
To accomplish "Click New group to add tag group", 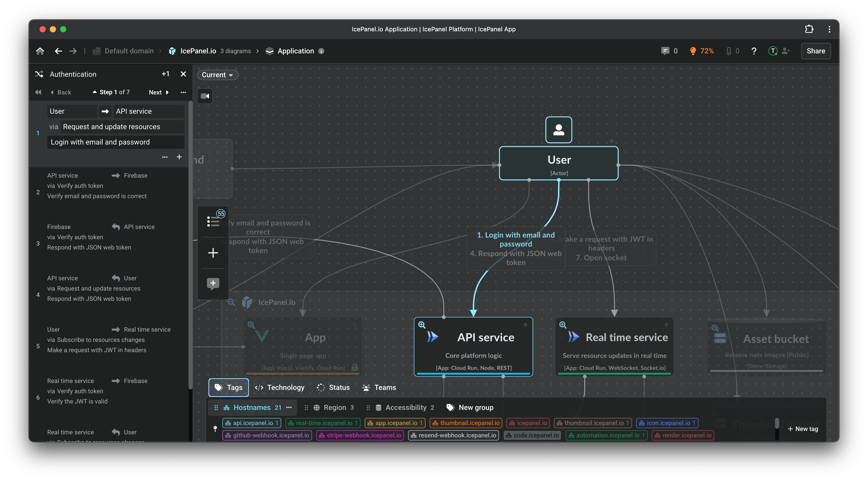I will (469, 408).
